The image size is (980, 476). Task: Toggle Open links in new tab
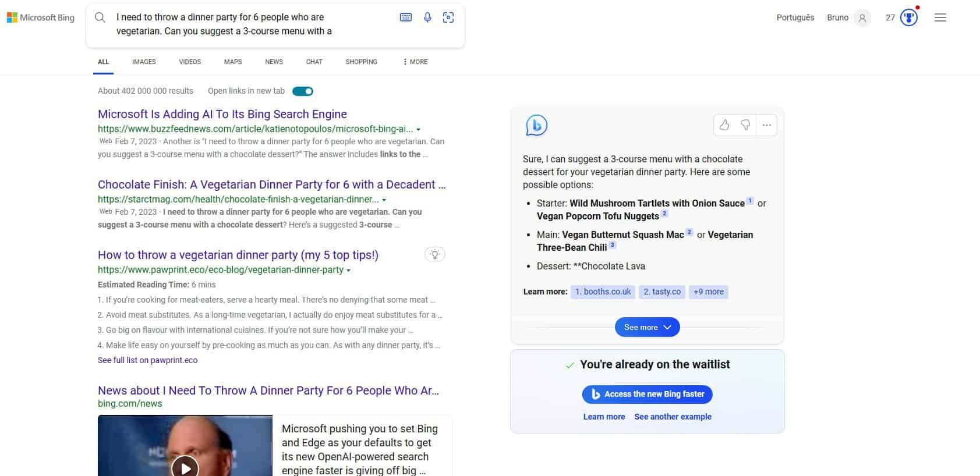tap(303, 91)
